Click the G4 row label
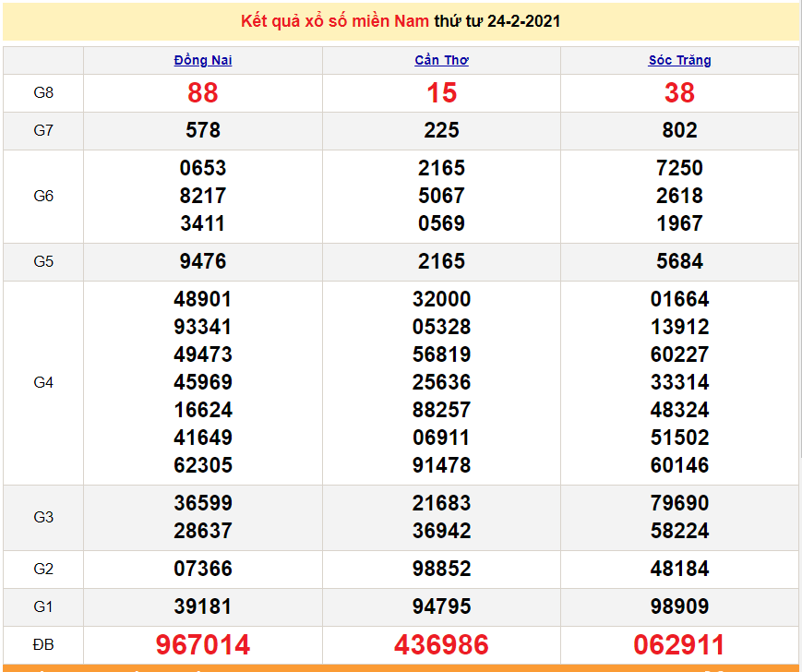This screenshot has height=672, width=802. point(43,382)
